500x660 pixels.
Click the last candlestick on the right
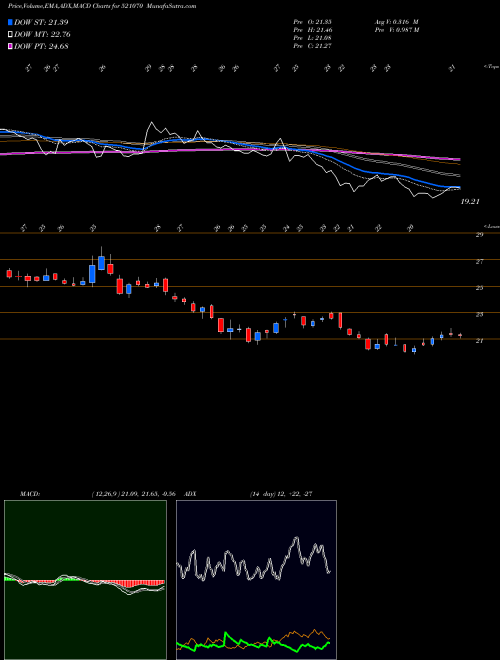[460, 335]
